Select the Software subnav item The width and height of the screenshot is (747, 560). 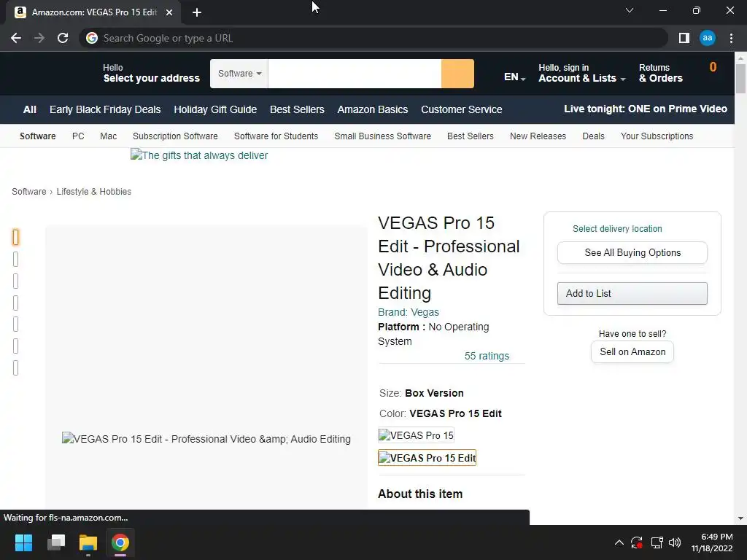[38, 136]
